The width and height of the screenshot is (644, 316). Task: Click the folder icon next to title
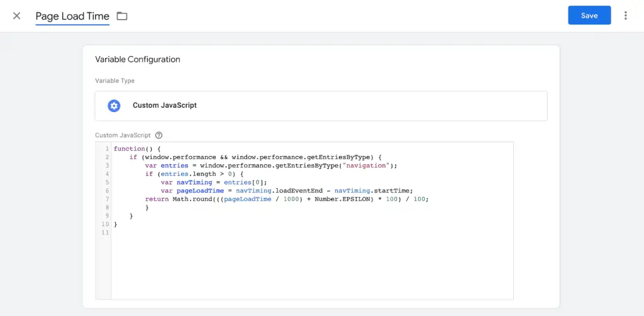pos(122,16)
